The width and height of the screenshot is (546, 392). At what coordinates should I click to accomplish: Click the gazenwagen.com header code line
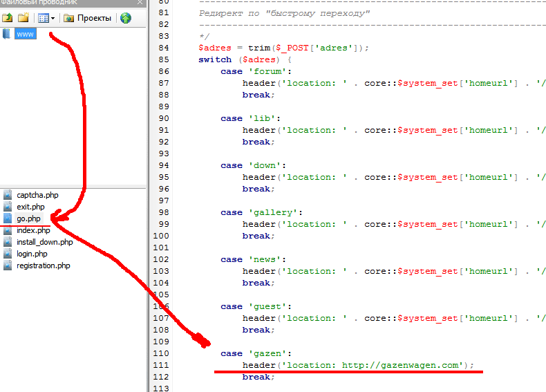358,365
